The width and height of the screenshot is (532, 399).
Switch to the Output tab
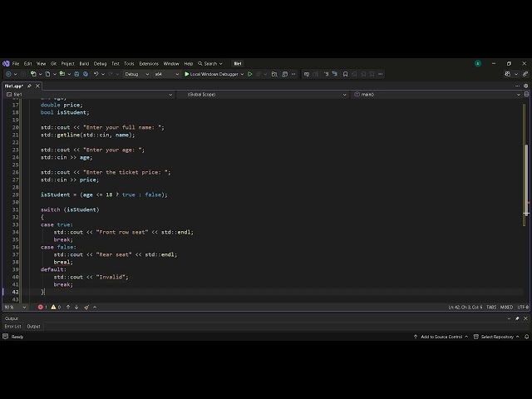[x=33, y=327]
